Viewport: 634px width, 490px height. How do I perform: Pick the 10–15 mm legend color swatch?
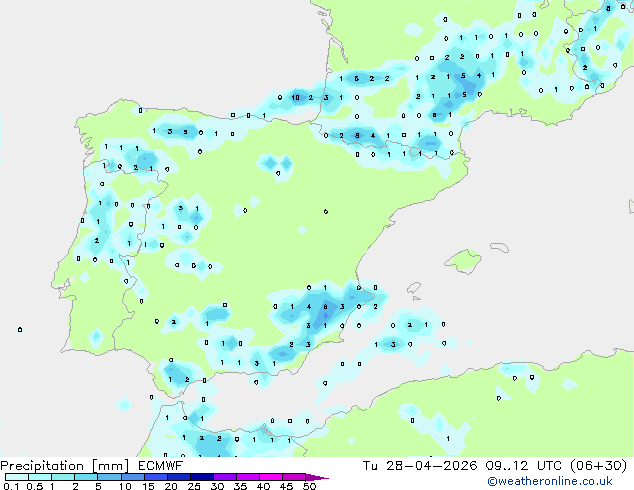[x=132, y=477]
